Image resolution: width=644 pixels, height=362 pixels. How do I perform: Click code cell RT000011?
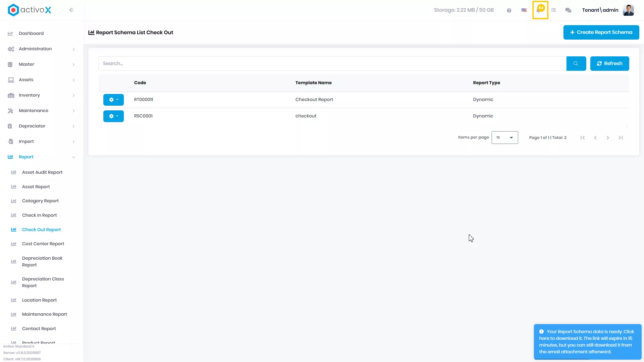click(x=144, y=100)
